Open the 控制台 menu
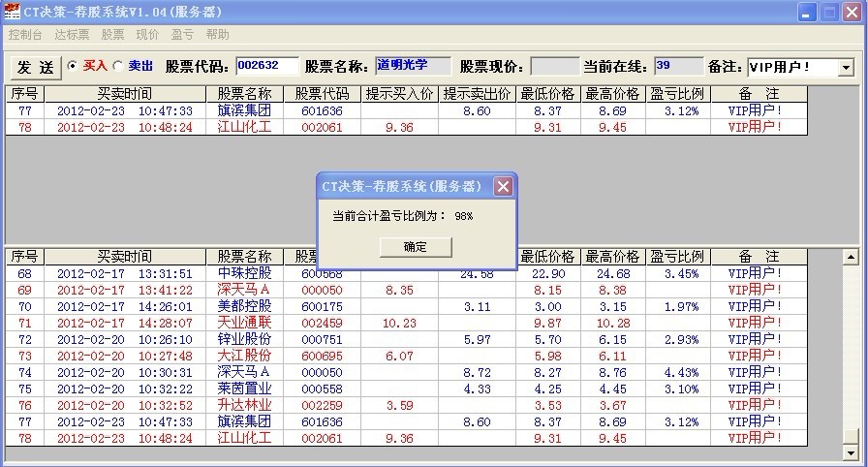 (x=25, y=35)
